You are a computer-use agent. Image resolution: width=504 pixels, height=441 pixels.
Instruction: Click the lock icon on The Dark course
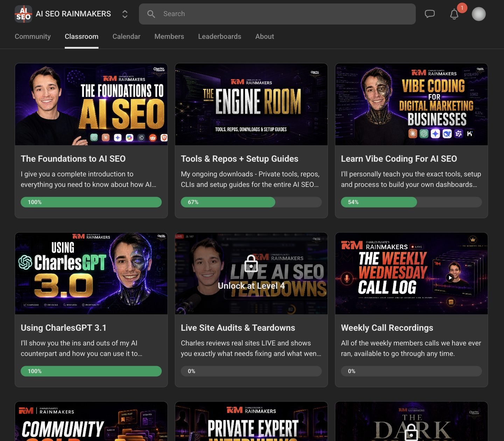[x=411, y=432]
